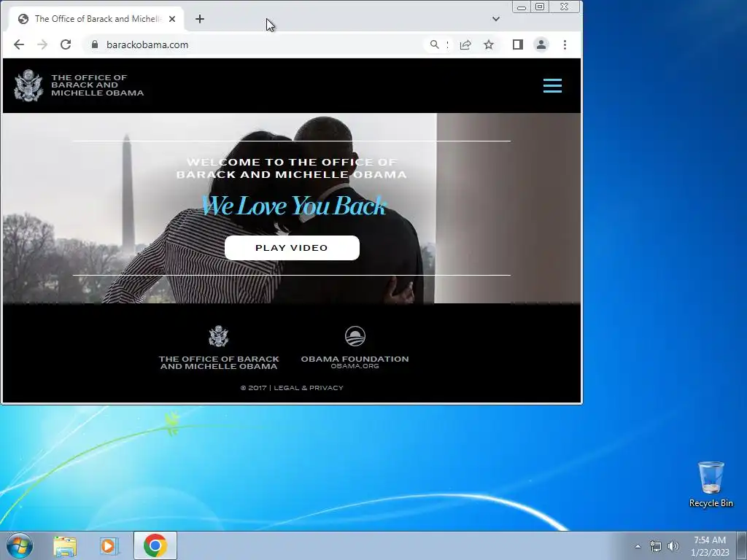Open the Legal & Privacy link

pos(309,388)
